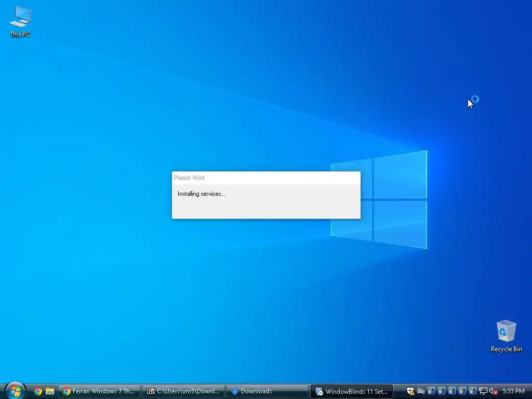Switch to WindowBlinds 11 Set... taskbar button
This screenshot has height=399, width=532.
point(352,391)
